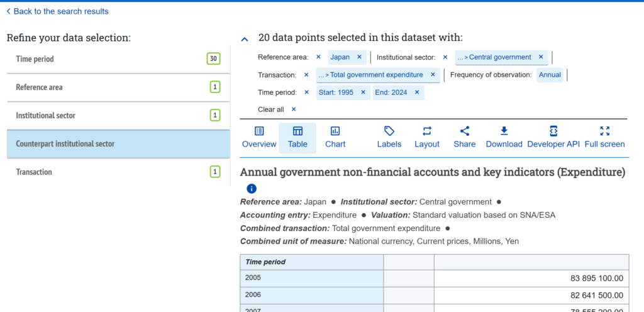Open the Developer API panel

point(553,137)
